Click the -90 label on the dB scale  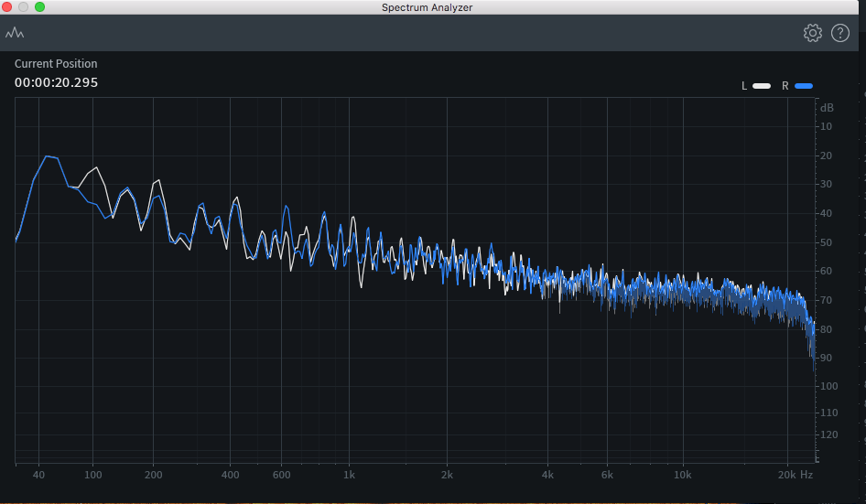pos(825,358)
